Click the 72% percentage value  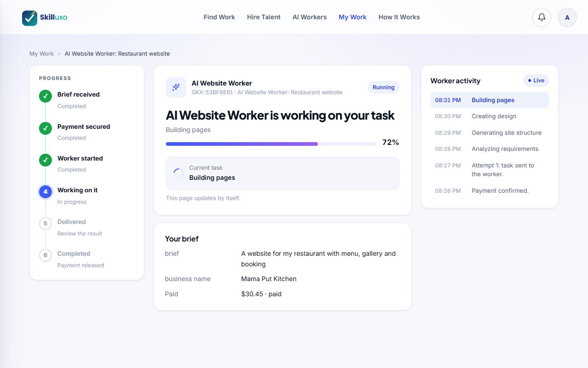coord(390,143)
